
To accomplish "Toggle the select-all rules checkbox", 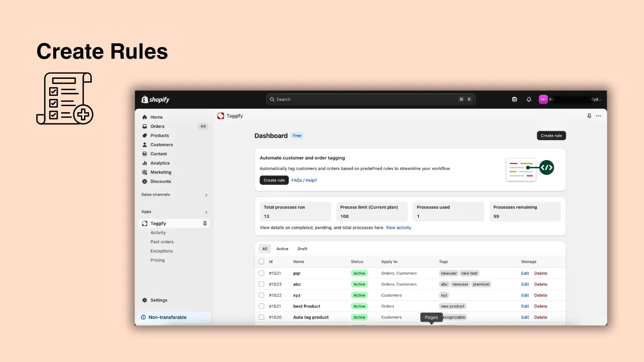I will [x=261, y=261].
